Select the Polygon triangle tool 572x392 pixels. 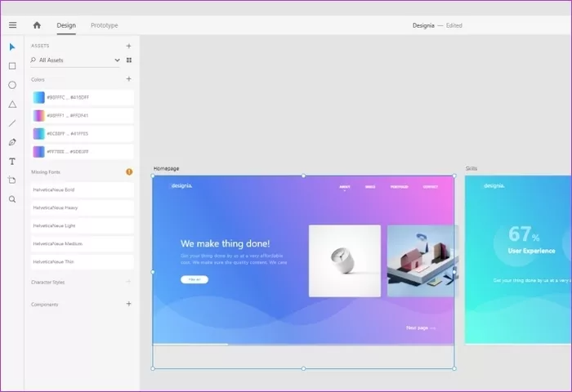click(x=12, y=105)
